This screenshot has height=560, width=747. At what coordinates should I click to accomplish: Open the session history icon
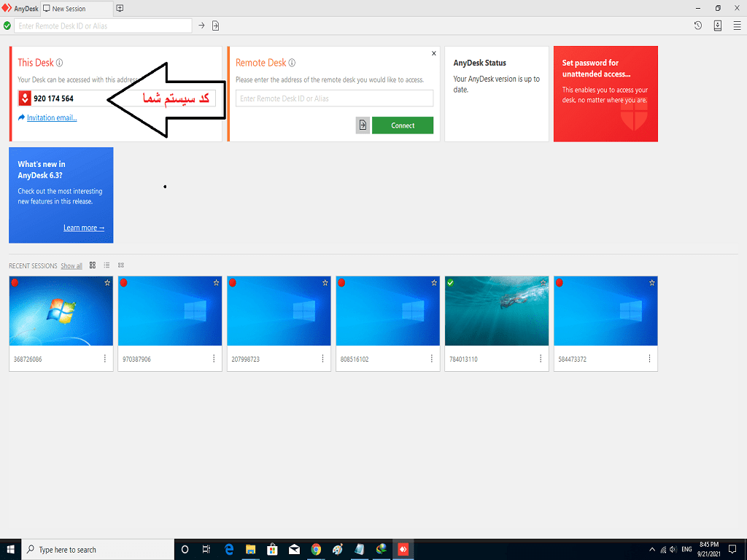pos(698,26)
